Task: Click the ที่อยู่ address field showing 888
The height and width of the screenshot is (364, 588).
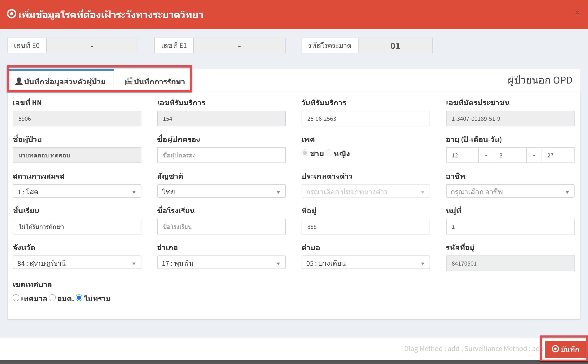Action: click(366, 227)
